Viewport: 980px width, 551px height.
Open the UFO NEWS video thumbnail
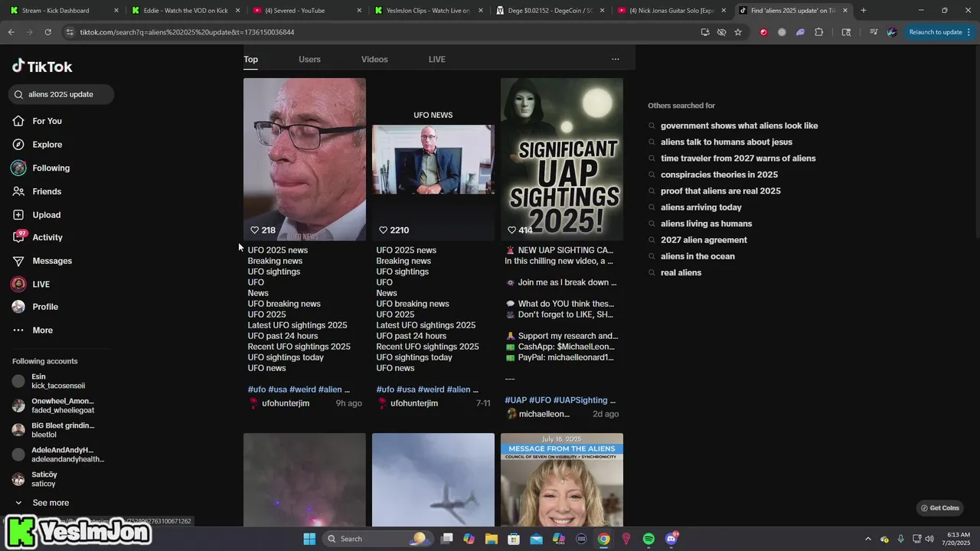tap(433, 159)
